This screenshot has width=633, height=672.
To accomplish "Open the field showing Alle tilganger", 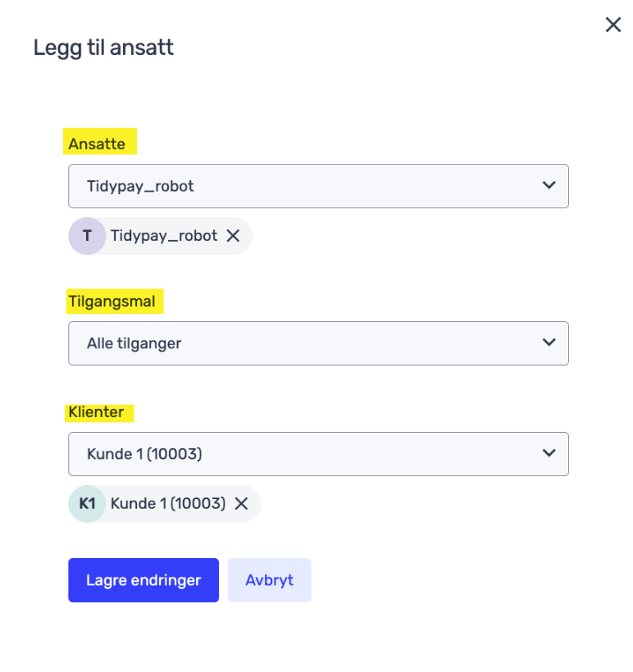I will [x=318, y=343].
